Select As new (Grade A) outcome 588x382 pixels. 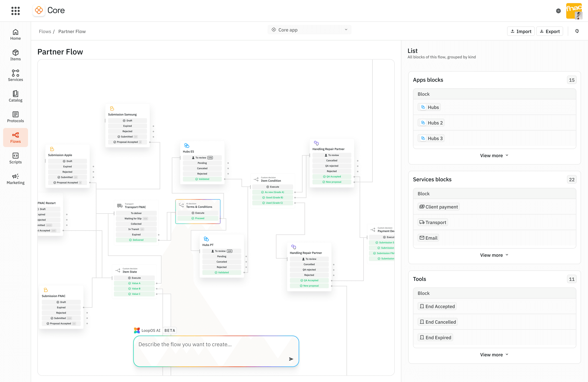coord(273,192)
